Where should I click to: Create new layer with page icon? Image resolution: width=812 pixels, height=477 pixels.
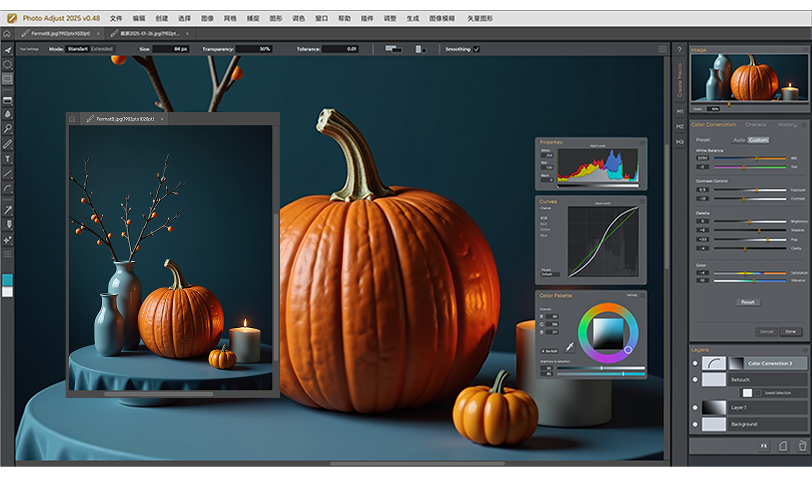click(x=785, y=445)
